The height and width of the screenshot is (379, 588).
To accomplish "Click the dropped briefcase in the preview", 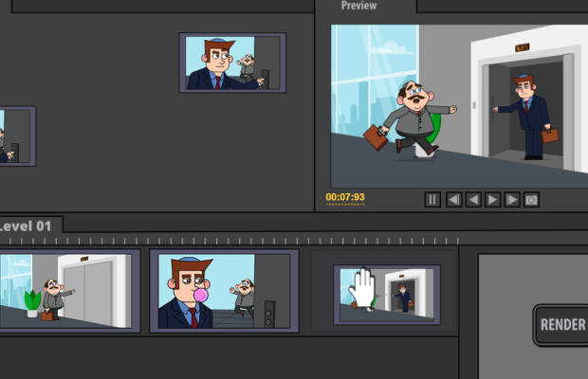I will 376,138.
